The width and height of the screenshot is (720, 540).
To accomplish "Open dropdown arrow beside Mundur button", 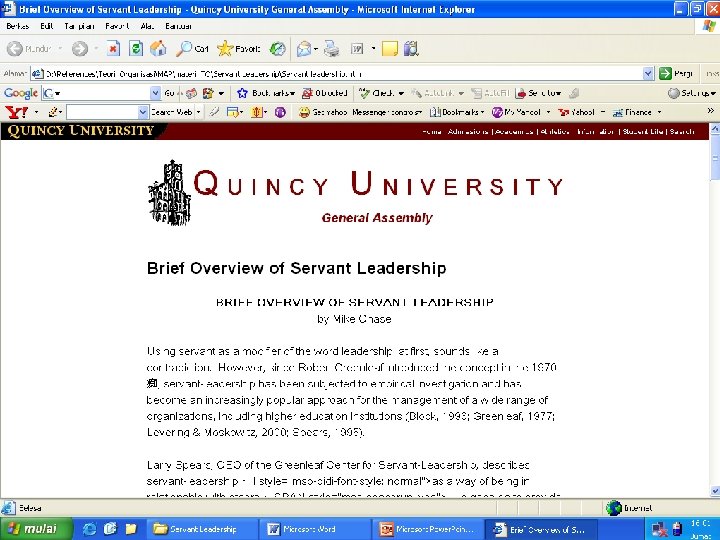I will 60,49.
